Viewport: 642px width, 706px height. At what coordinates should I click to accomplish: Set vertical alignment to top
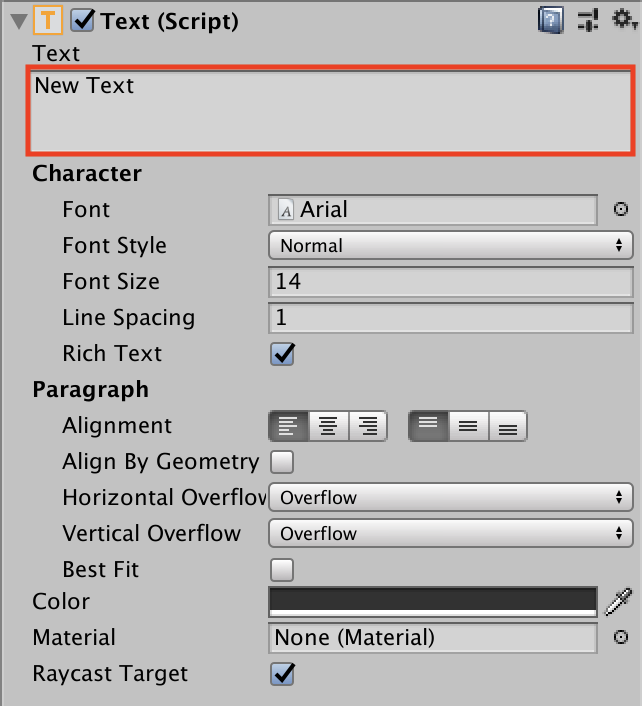click(428, 426)
